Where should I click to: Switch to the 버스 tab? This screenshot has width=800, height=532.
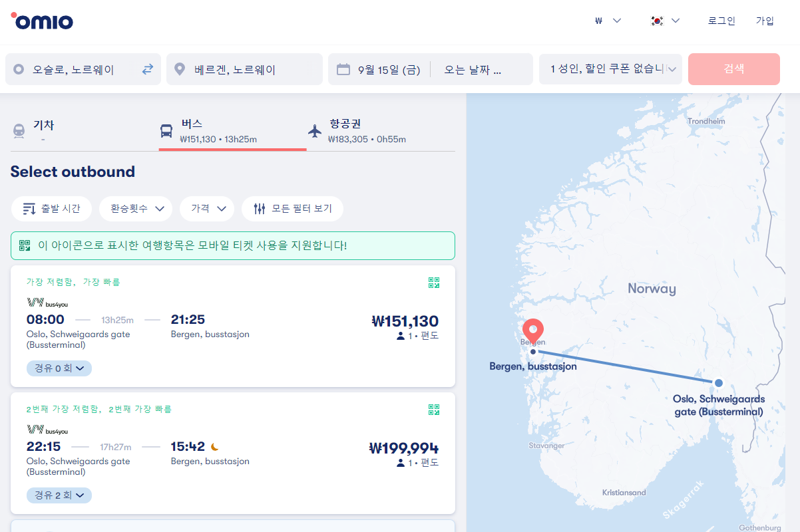point(232,130)
